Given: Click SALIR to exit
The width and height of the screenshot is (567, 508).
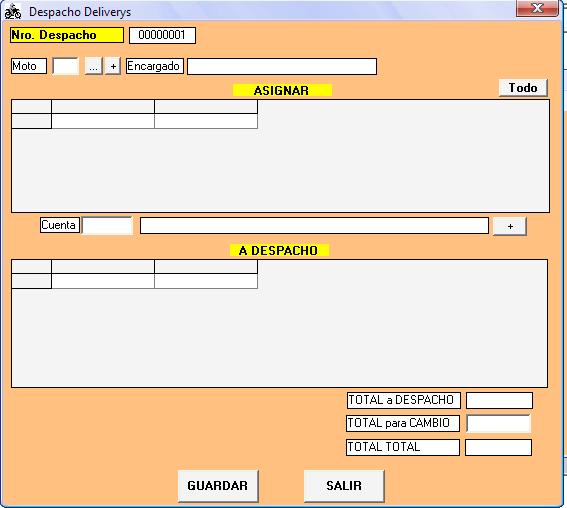Looking at the screenshot, I should (344, 486).
